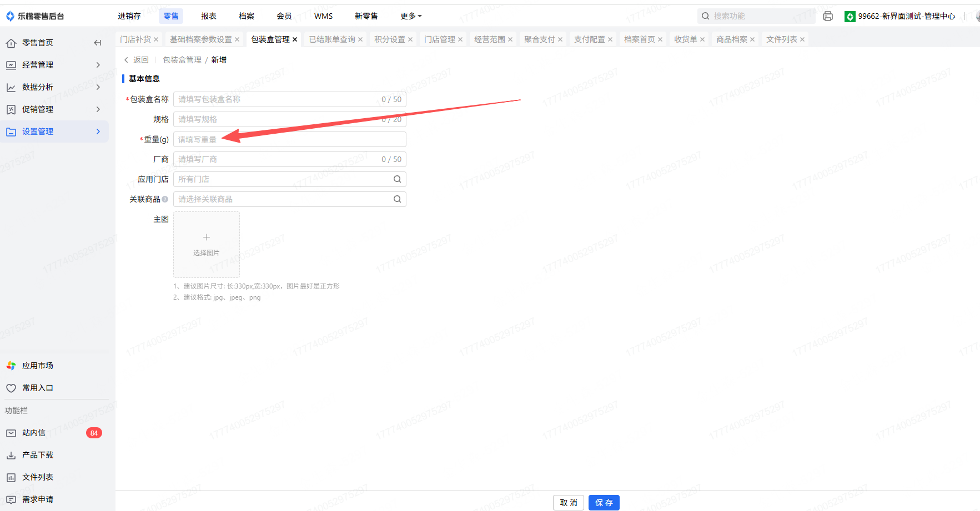
Task: Click the search magnifier in the 关联商品 field
Action: pos(398,199)
